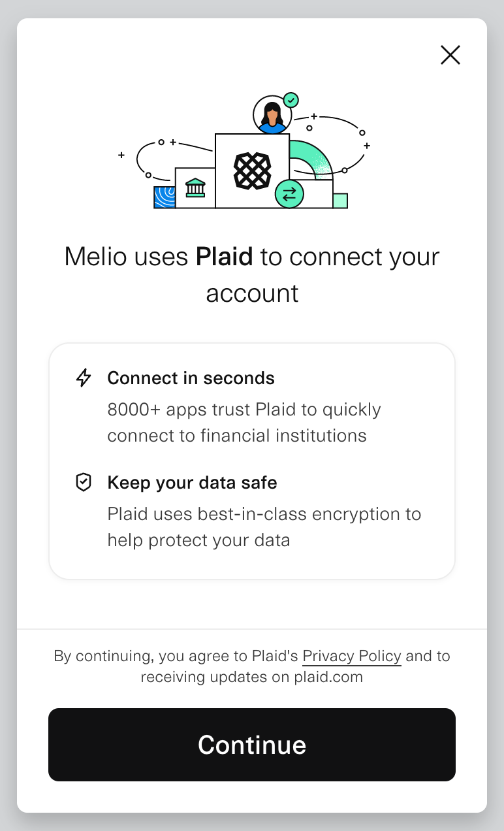Click the "By continuing, you agree" text

(176, 656)
